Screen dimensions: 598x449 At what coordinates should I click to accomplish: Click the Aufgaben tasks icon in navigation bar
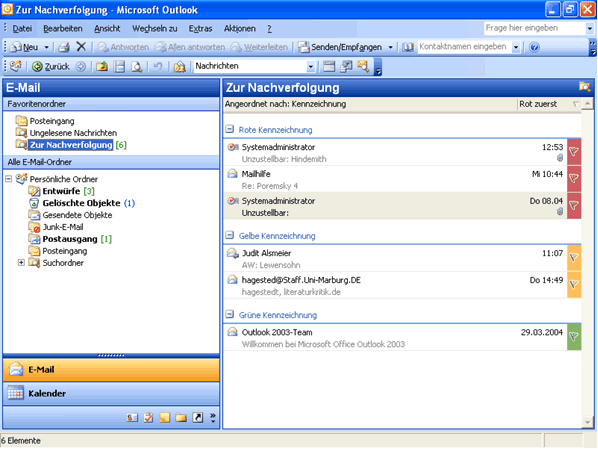click(148, 418)
